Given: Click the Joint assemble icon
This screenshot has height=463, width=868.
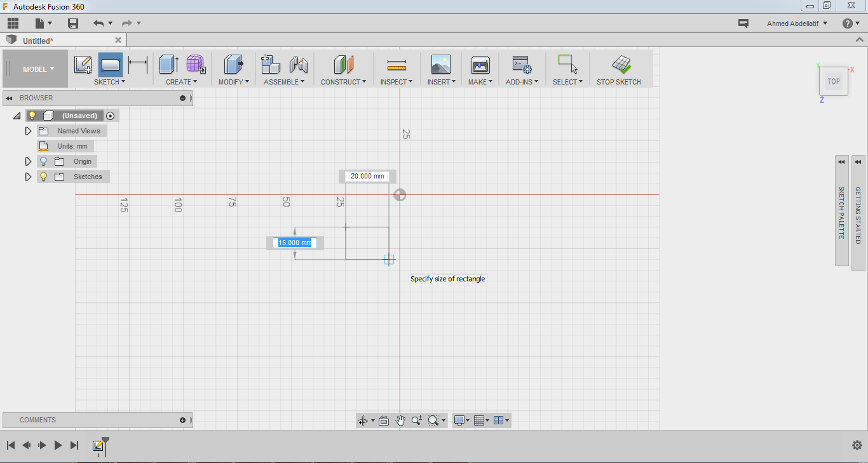Looking at the screenshot, I should (x=298, y=64).
